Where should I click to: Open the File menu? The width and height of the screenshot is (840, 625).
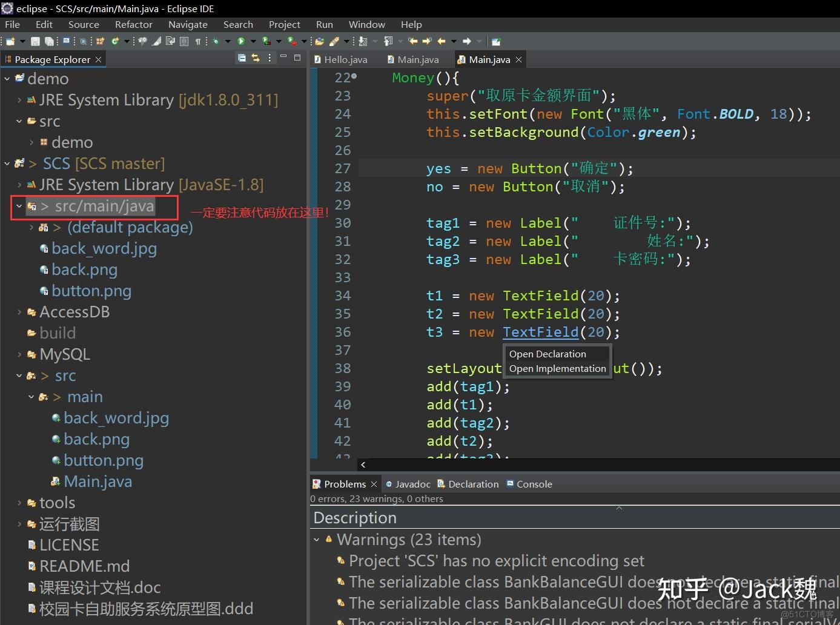click(x=12, y=24)
